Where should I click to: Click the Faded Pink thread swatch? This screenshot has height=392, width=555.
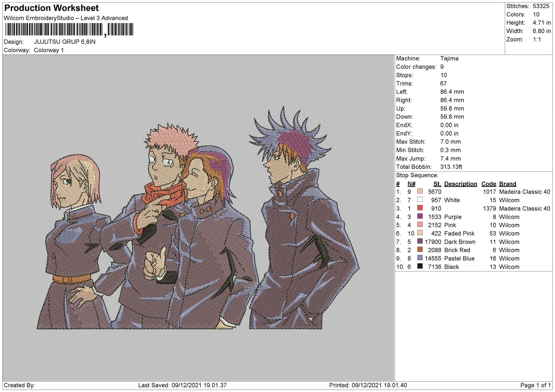tap(420, 233)
